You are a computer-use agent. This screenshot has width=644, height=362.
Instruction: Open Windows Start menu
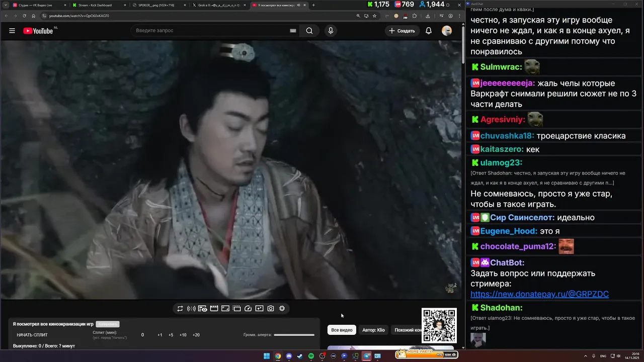pos(267,356)
